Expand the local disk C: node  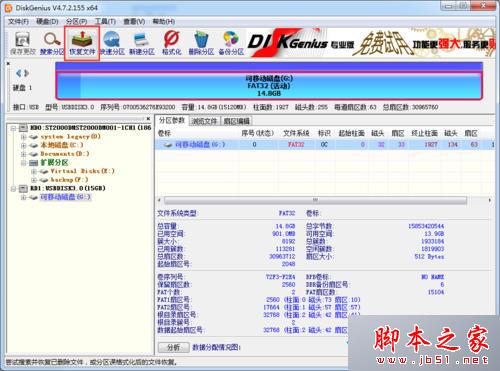tap(23, 145)
